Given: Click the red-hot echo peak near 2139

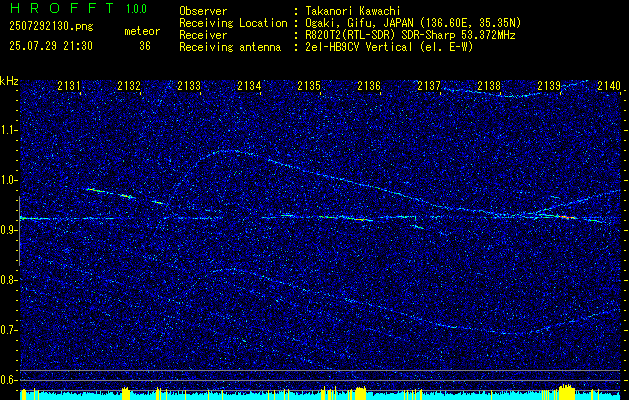Looking at the screenshot, I should click(568, 217).
